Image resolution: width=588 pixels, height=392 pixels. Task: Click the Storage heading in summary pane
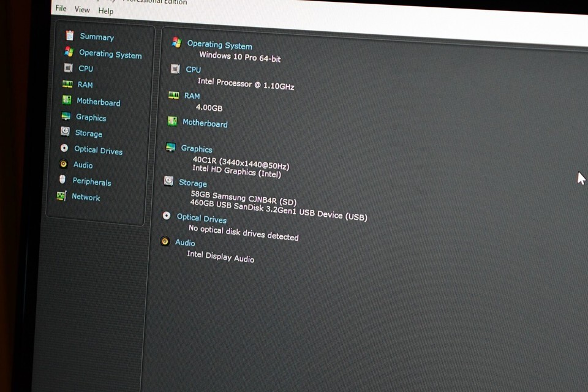[x=193, y=183]
